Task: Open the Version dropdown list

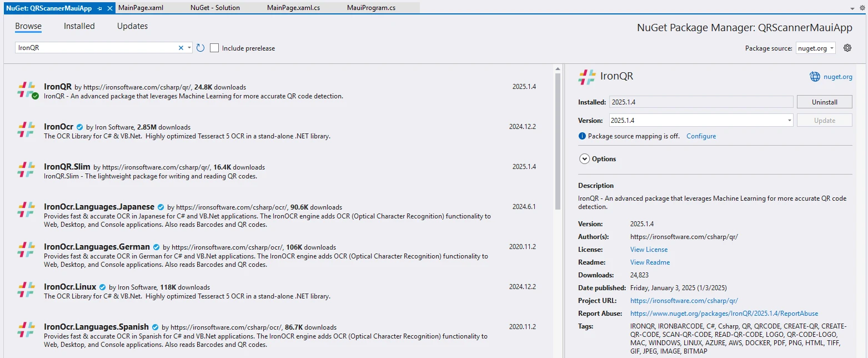Action: (789, 121)
